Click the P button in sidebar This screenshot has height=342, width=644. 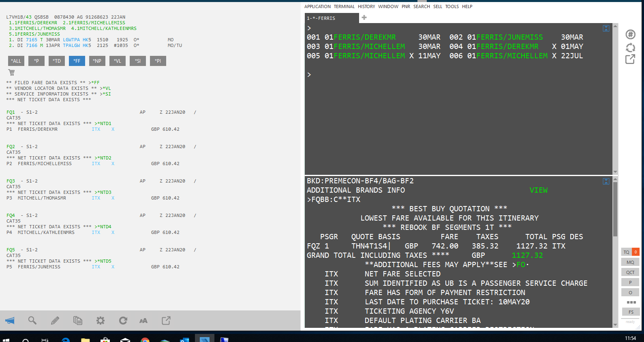point(630,283)
